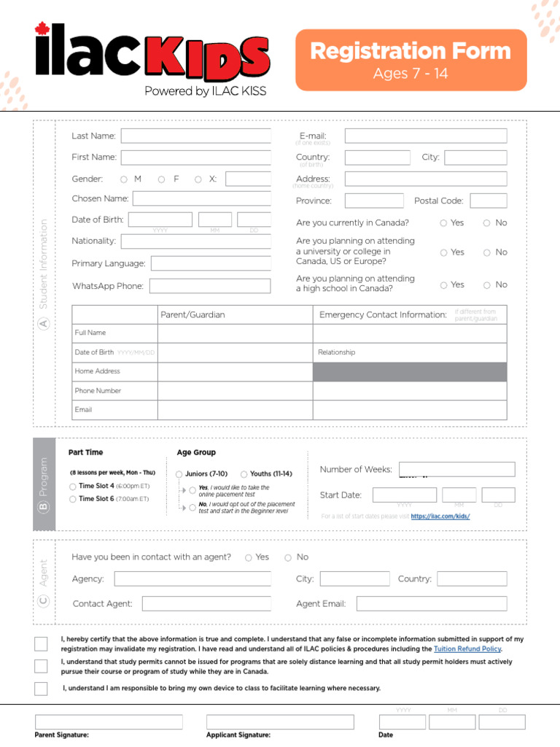Click the Contact Agent input field

[206, 603]
